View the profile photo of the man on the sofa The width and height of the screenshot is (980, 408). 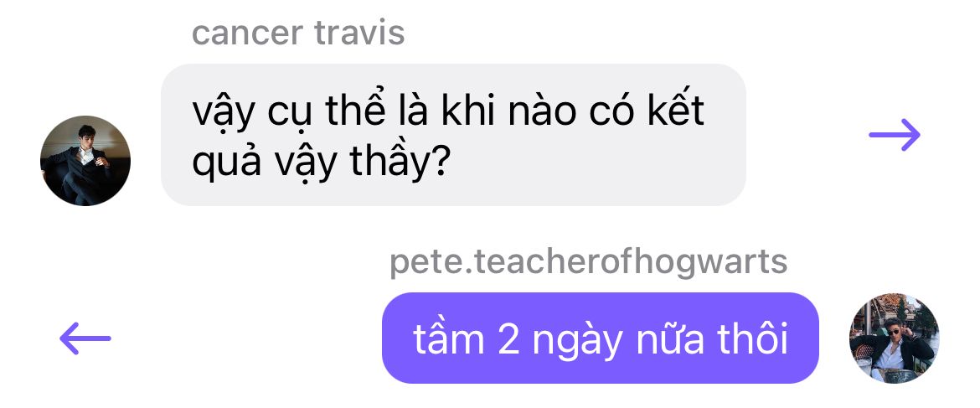point(85,161)
